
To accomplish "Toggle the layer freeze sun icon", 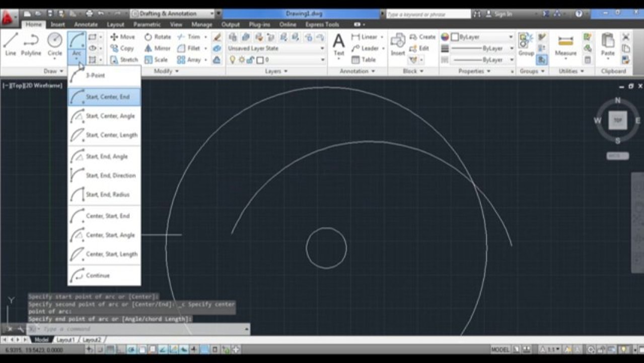I will (x=241, y=59).
